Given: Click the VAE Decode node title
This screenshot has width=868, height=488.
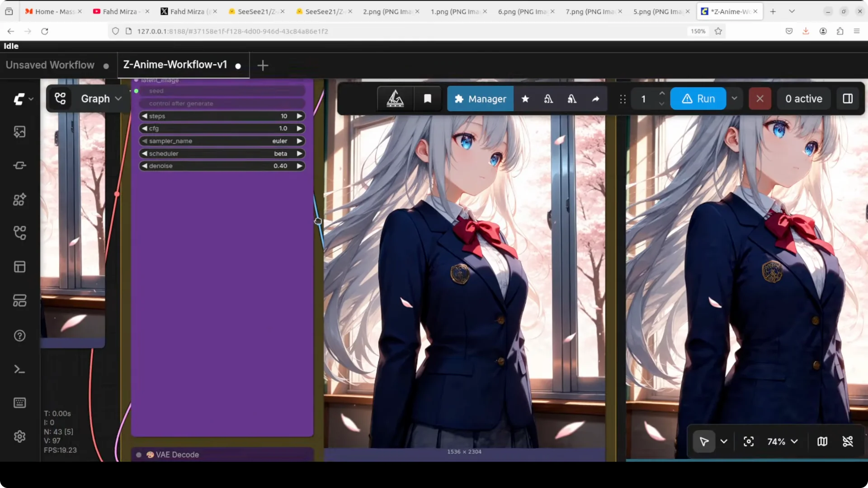Looking at the screenshot, I should coord(177,455).
